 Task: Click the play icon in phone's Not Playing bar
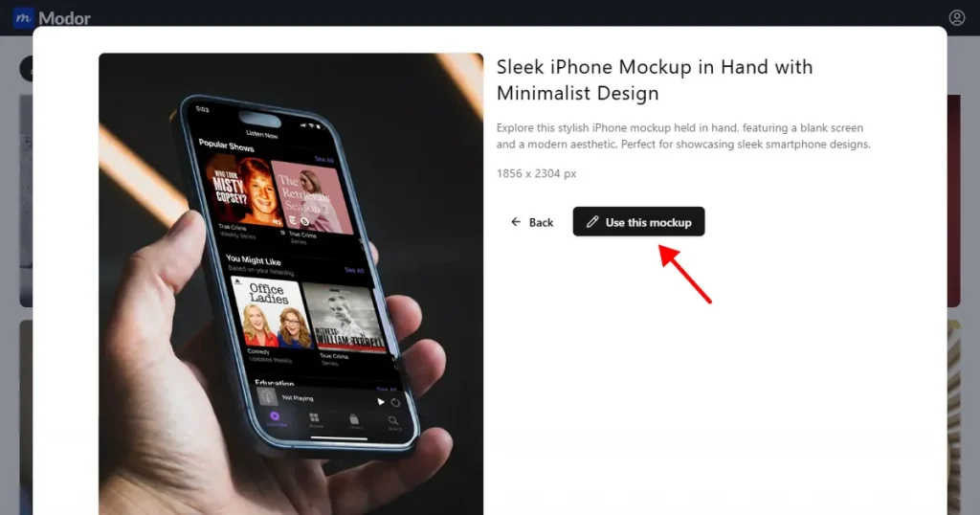pyautogui.click(x=380, y=402)
